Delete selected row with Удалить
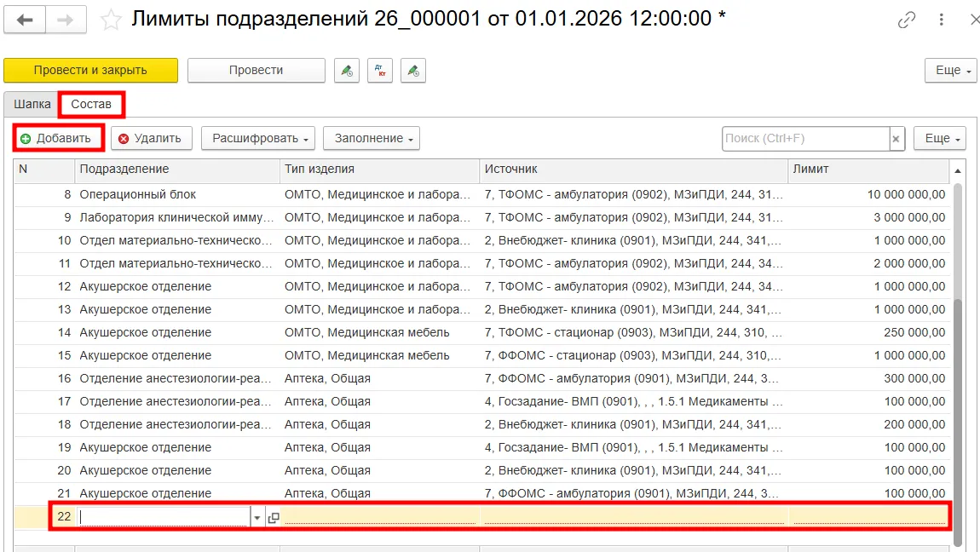 151,138
